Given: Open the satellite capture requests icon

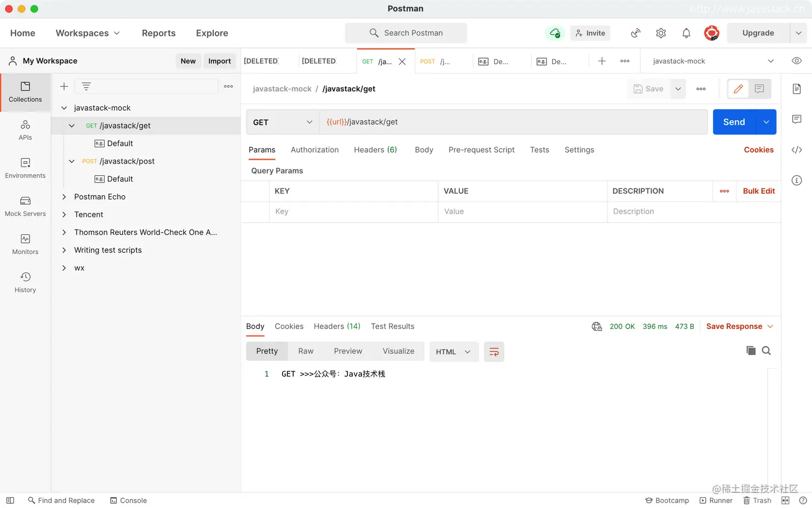Looking at the screenshot, I should pyautogui.click(x=636, y=33).
